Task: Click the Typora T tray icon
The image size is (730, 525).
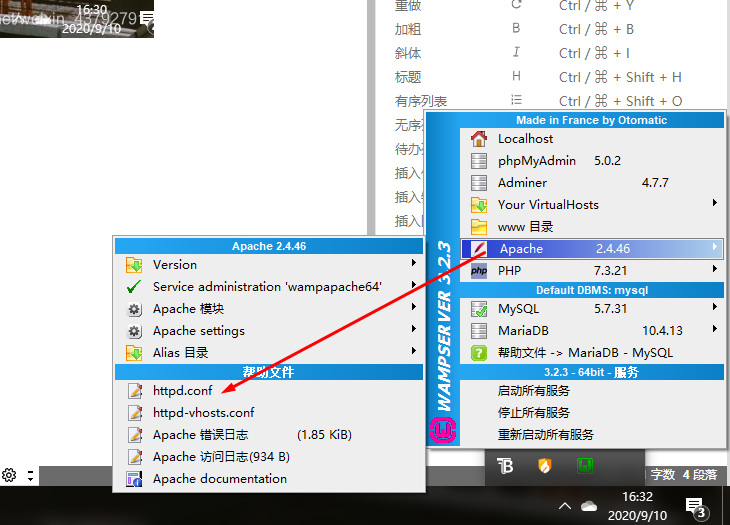Action: (505, 465)
